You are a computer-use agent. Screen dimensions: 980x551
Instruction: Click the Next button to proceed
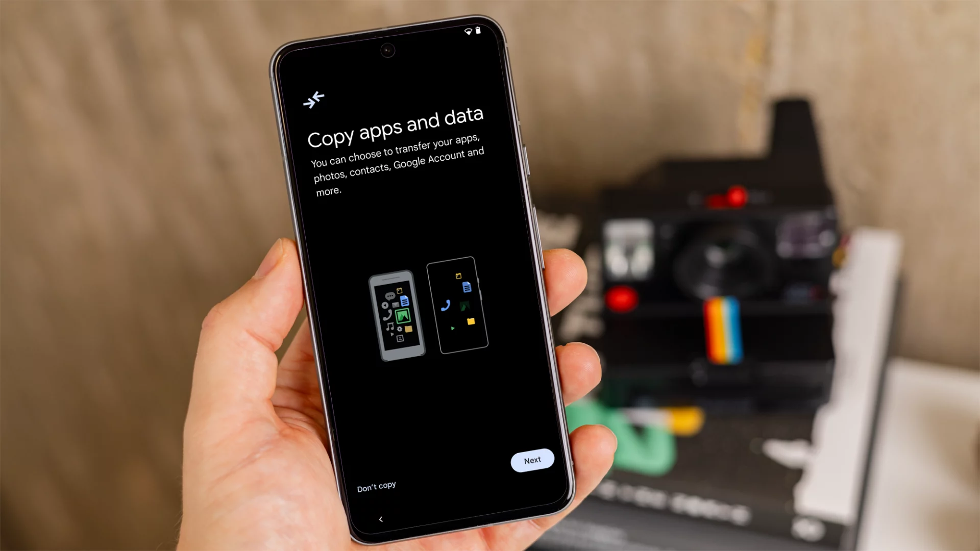532,460
